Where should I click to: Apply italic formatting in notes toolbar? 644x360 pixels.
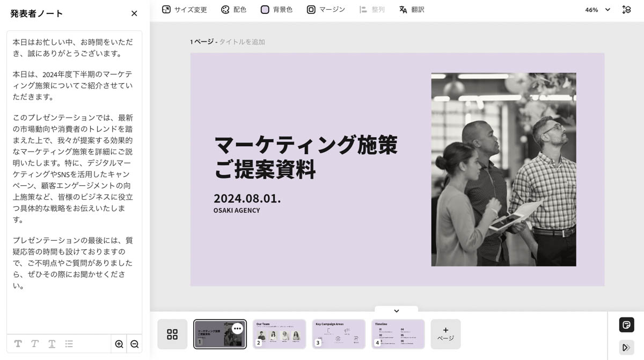tap(35, 344)
